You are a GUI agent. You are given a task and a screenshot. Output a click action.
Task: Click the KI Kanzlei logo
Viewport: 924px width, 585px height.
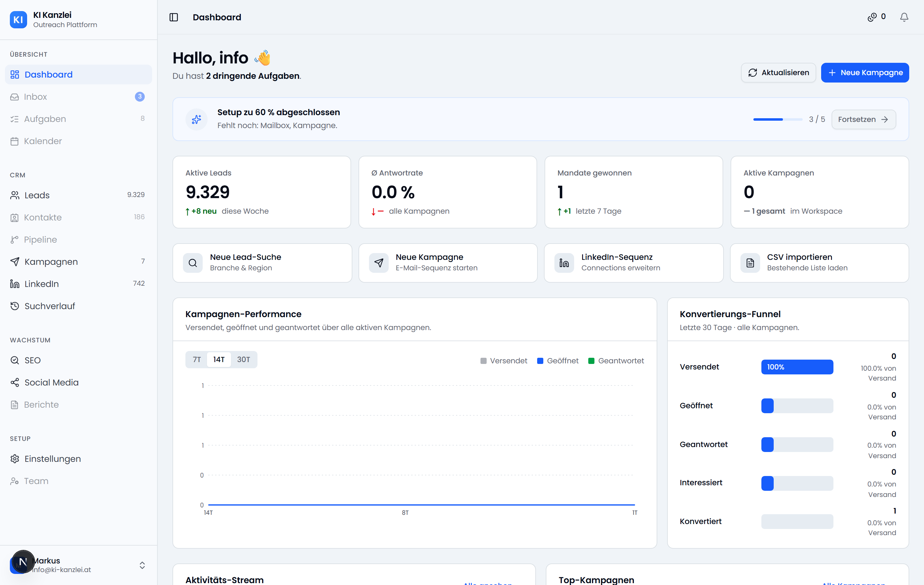(18, 20)
